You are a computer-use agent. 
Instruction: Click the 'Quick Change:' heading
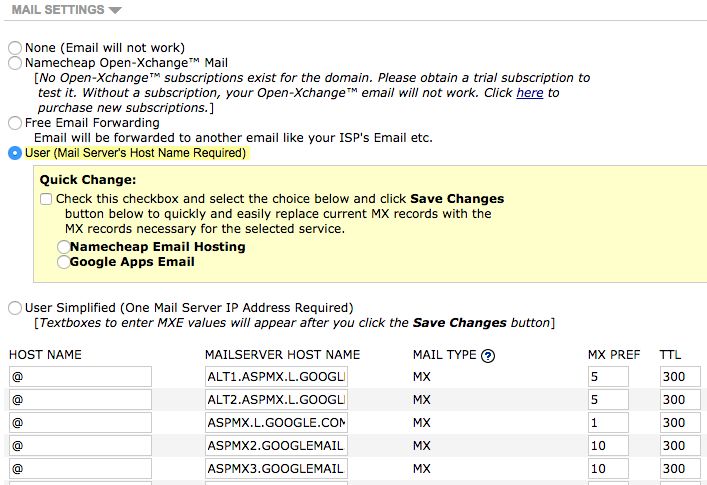[x=88, y=180]
